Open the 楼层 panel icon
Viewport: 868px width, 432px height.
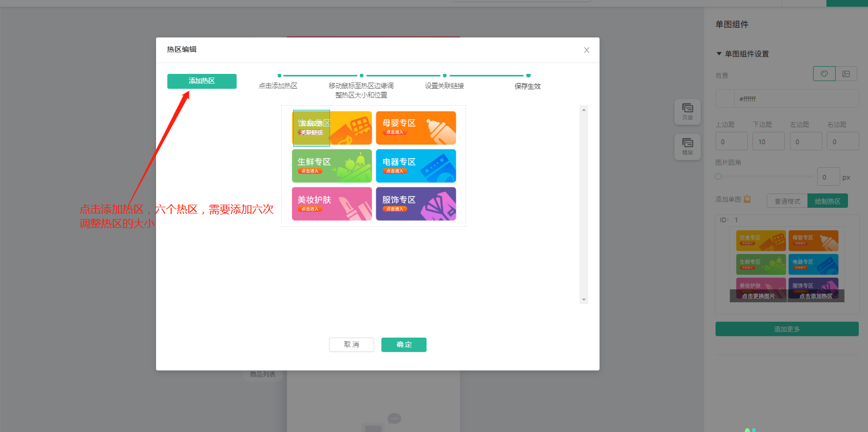(x=687, y=146)
